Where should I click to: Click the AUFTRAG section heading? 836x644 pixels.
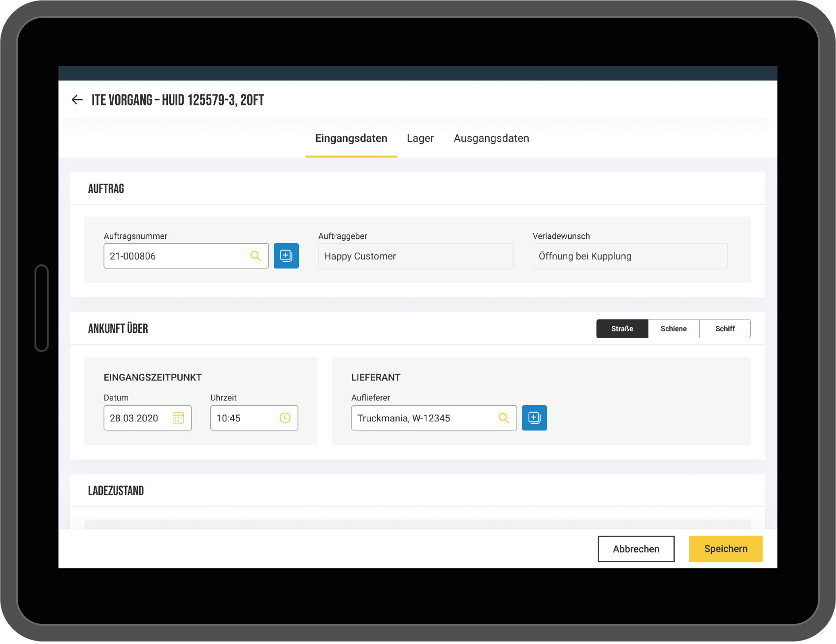[x=106, y=189]
